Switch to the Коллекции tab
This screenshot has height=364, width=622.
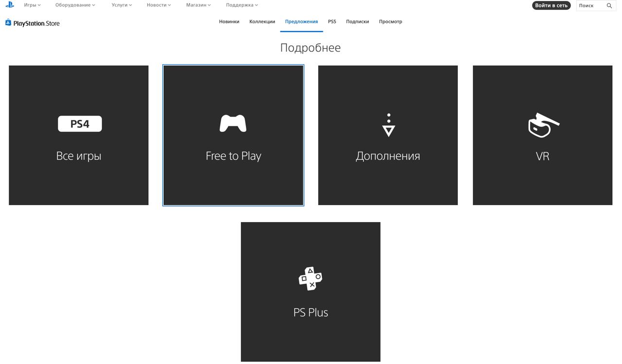(x=262, y=21)
